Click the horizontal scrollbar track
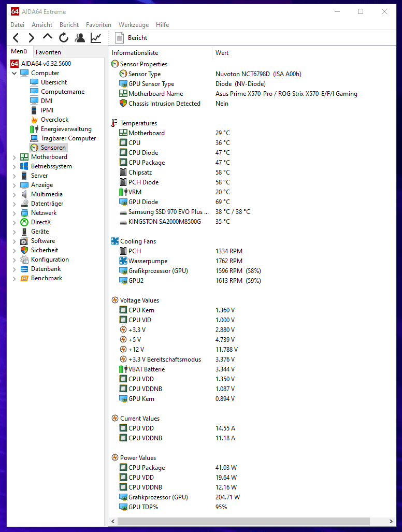Image resolution: width=402 pixels, height=532 pixels. click(x=252, y=521)
